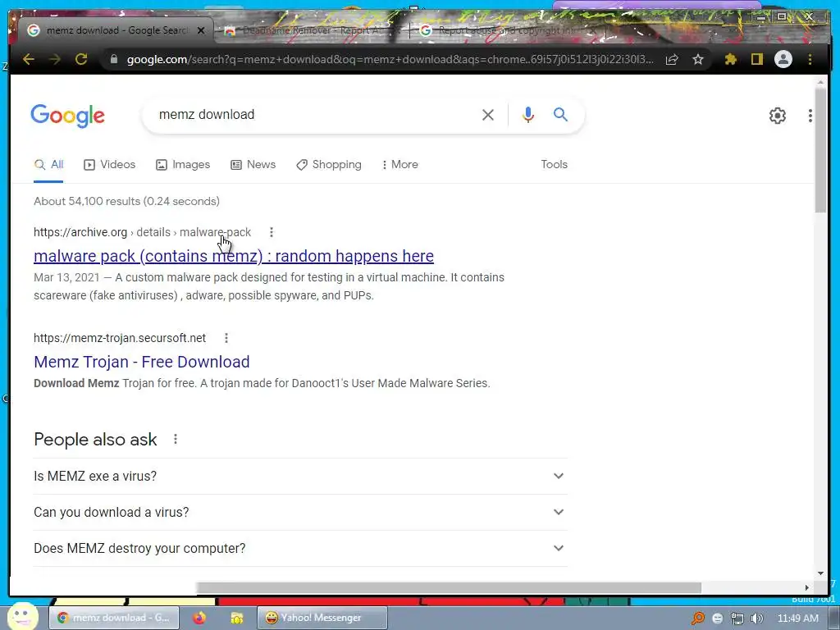Screen dimensions: 840x630
Task: Click the archive.org breadcrumb URL
Action: tap(142, 232)
